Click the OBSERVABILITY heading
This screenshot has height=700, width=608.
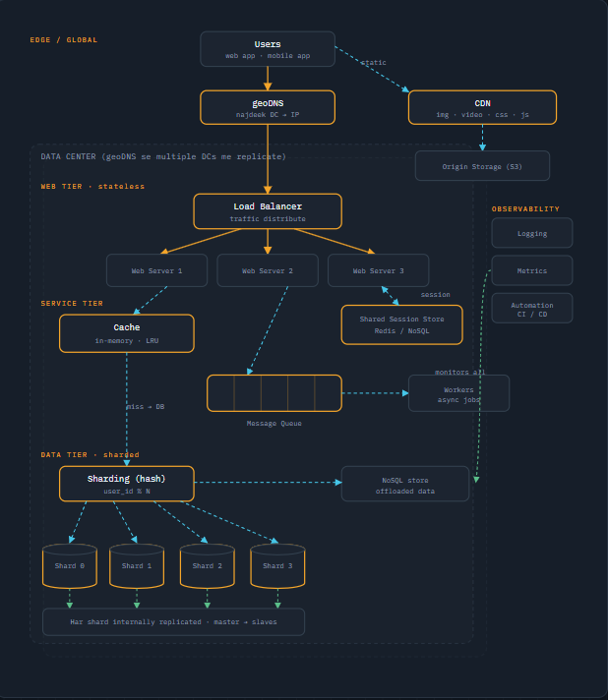(525, 209)
